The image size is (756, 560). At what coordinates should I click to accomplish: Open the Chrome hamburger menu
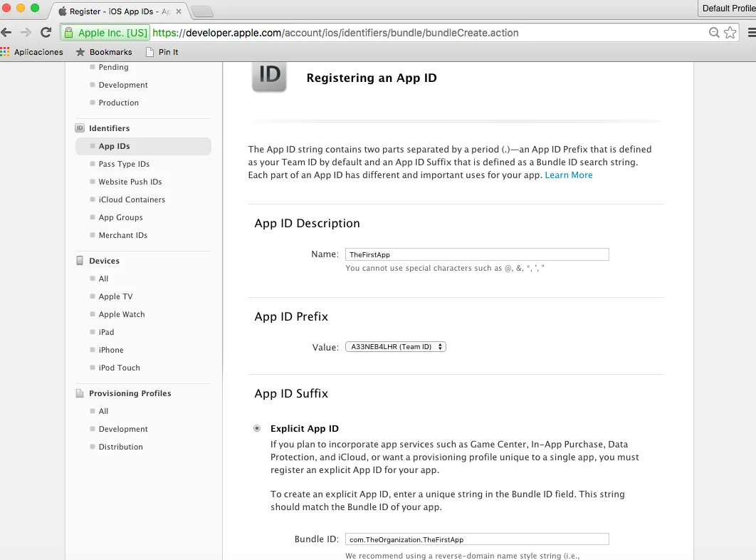click(x=751, y=32)
